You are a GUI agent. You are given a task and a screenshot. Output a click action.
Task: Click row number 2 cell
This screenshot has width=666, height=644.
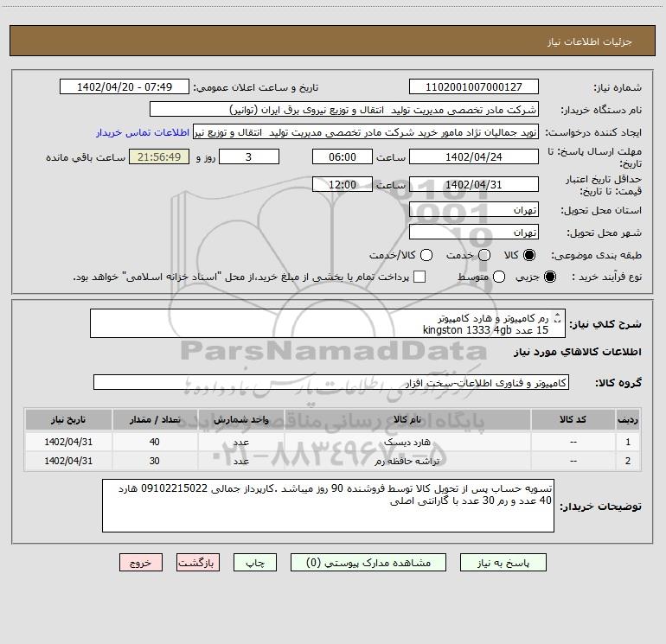[627, 461]
